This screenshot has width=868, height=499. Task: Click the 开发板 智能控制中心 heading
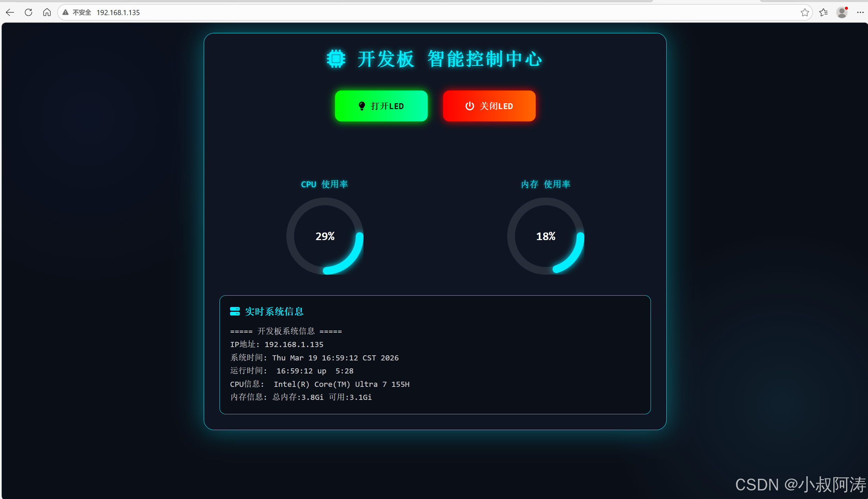coord(449,59)
